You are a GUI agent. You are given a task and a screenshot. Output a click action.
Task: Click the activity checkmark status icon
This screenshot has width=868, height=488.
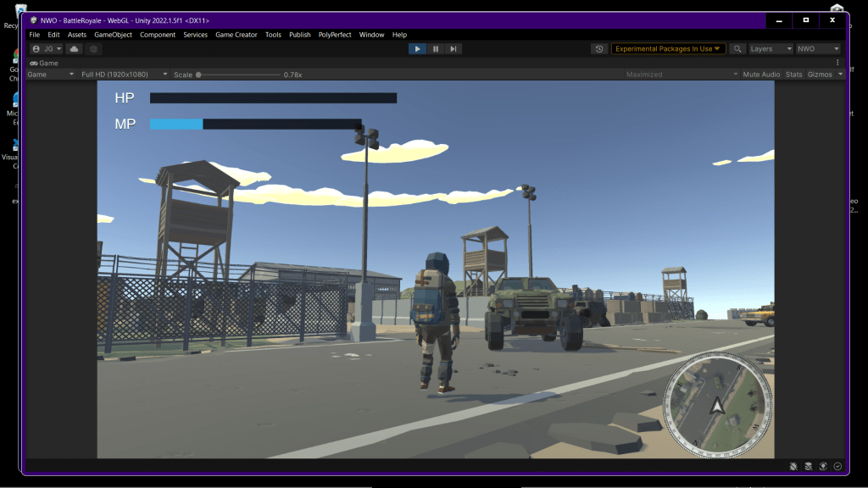837,466
